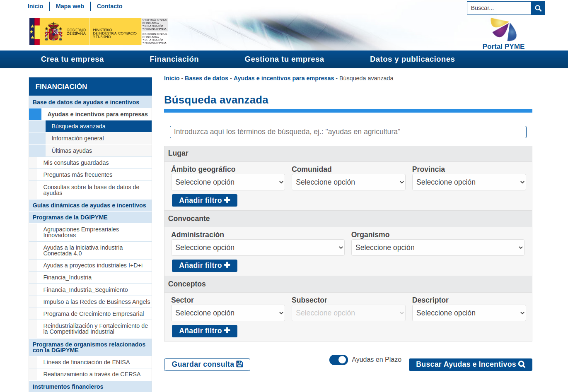This screenshot has height=392, width=568.
Task: Click the magnifying glass search icon
Action: click(x=538, y=8)
